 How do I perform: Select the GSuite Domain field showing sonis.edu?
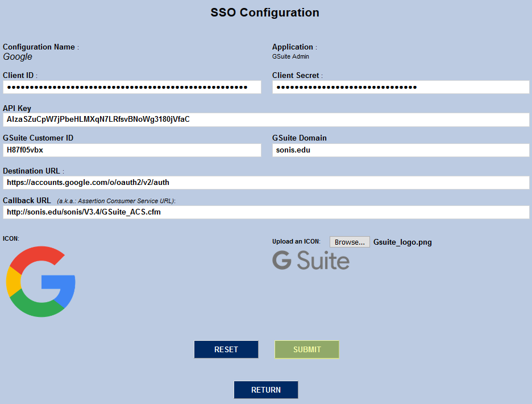click(x=398, y=150)
